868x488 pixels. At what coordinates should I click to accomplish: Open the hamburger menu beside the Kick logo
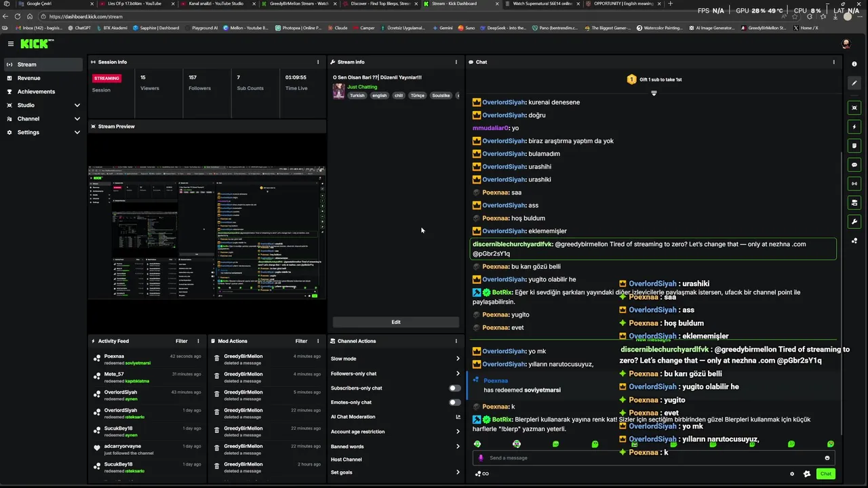point(11,43)
